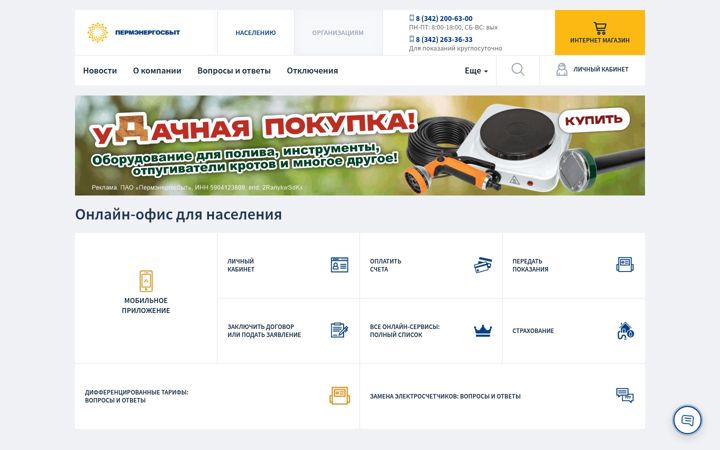Screen dimensions: 720x450
Task: Open the chat widget button
Action: 687,420
